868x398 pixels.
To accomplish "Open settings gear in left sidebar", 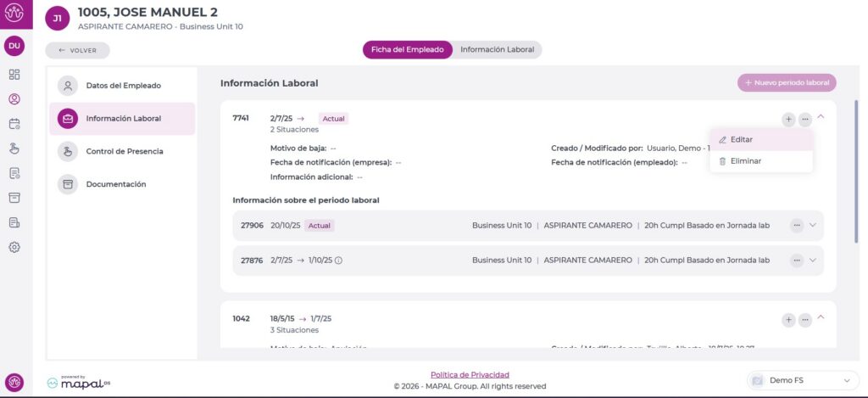I will pos(14,247).
